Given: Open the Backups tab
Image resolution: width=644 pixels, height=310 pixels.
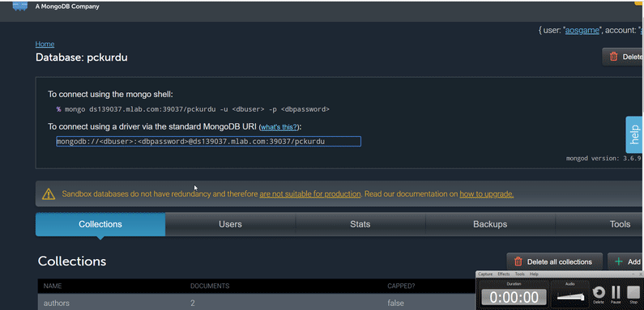Looking at the screenshot, I should [490, 224].
